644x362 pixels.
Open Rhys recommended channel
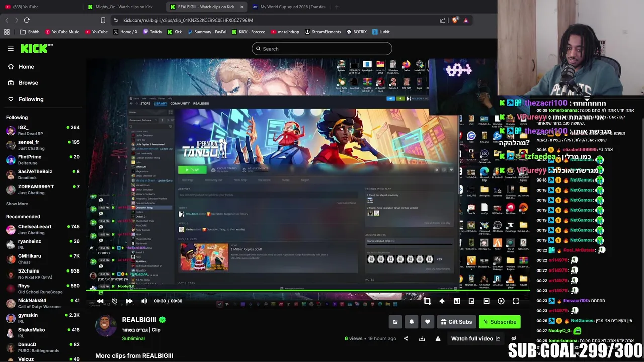pos(43,288)
